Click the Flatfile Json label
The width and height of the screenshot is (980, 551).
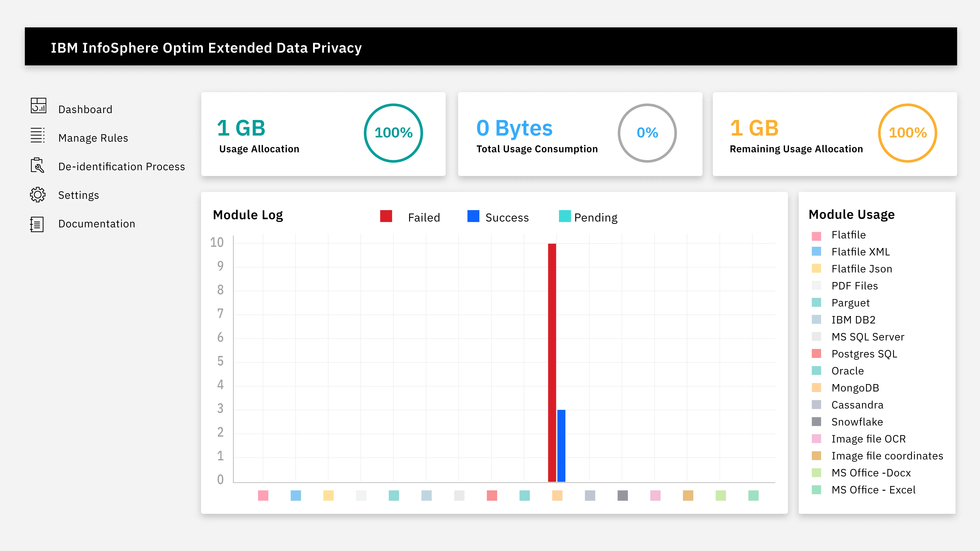coord(862,269)
